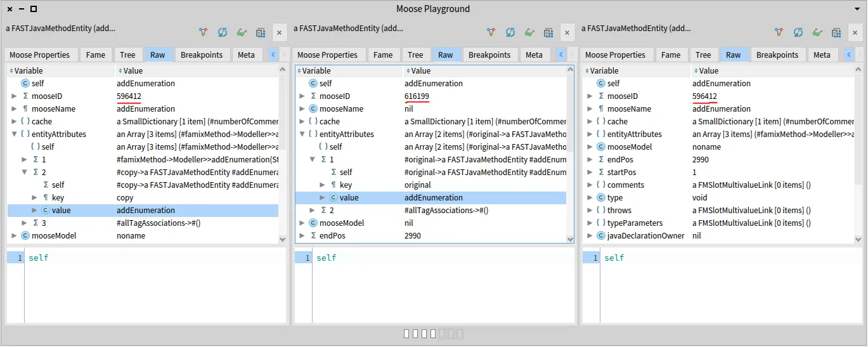Click the refresh icon in left pane toolbar

click(x=223, y=32)
